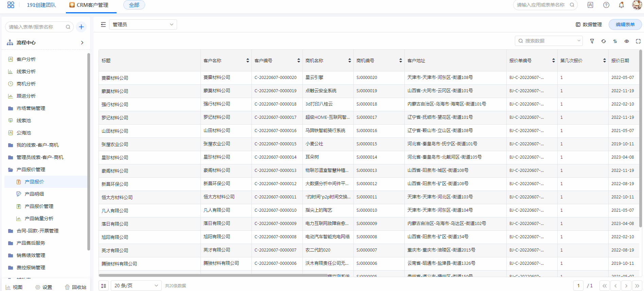
Task: Open the help question mark icon
Action: (x=606, y=5)
